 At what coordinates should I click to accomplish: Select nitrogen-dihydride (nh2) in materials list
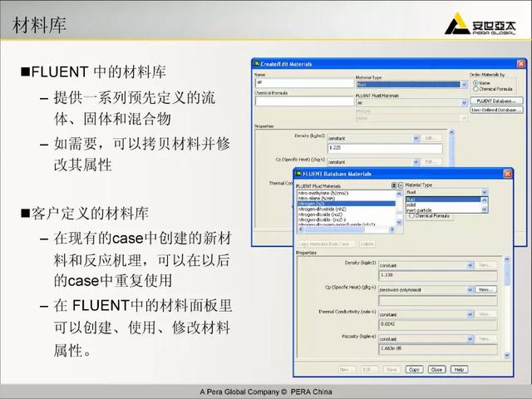(346, 209)
